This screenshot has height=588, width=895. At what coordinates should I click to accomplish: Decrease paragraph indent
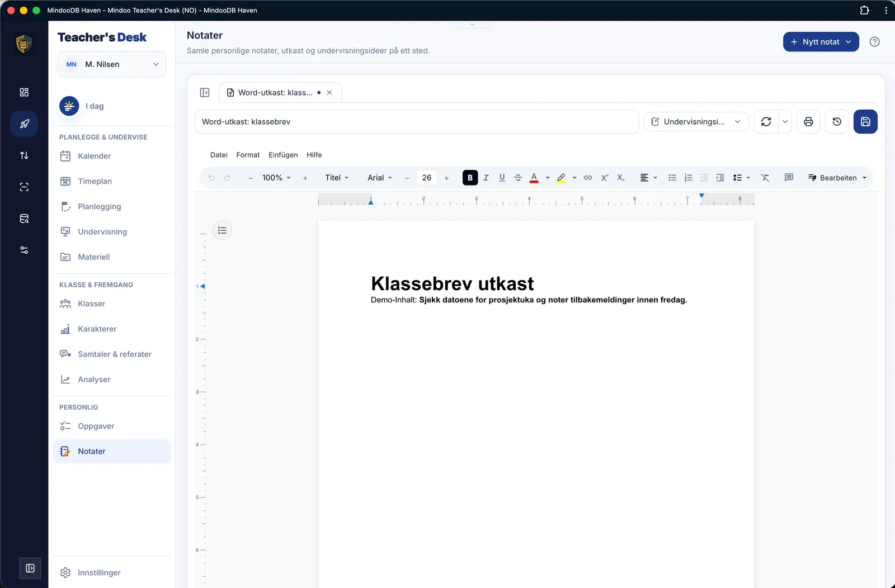pos(704,178)
